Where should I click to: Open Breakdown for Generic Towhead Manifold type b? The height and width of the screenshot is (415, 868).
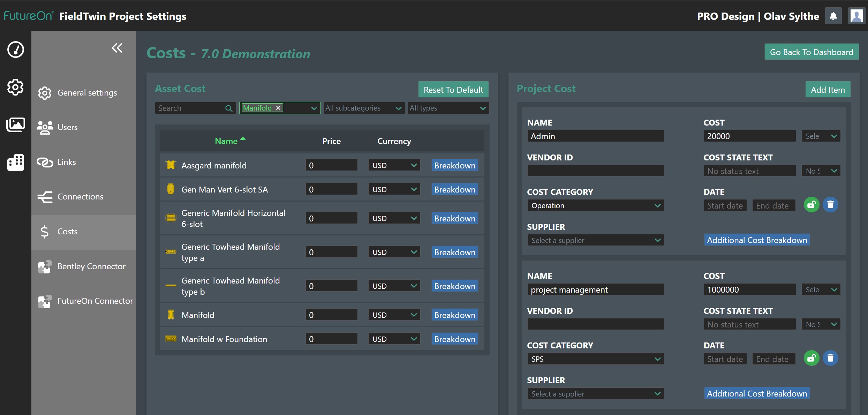pos(455,286)
